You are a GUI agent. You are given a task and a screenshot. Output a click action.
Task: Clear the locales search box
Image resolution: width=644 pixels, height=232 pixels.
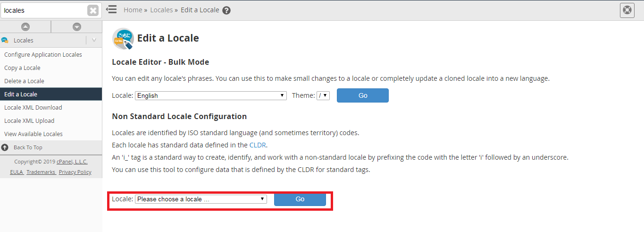tap(93, 10)
